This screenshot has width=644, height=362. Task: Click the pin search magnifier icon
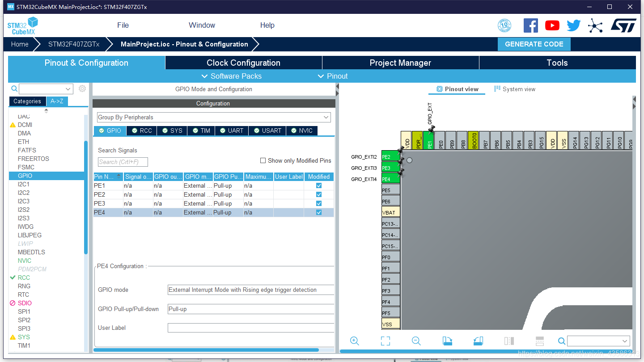562,341
